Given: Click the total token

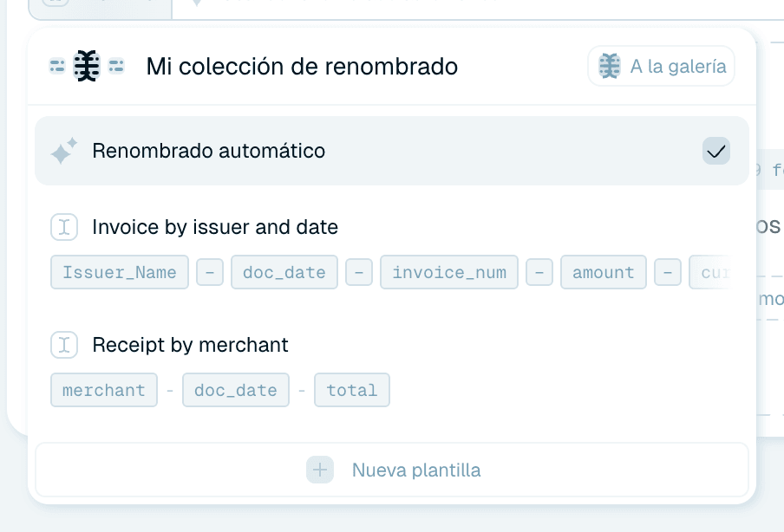Looking at the screenshot, I should pos(352,390).
